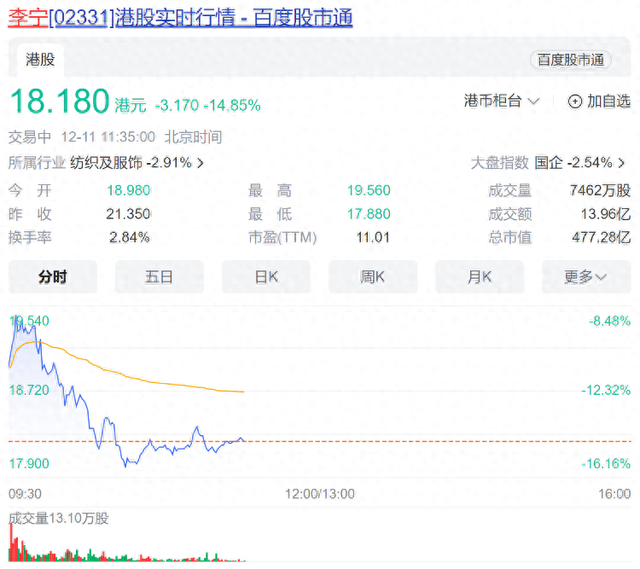Click the 换手率 value 2.84%
This screenshot has height=569, width=640.
pyautogui.click(x=129, y=237)
